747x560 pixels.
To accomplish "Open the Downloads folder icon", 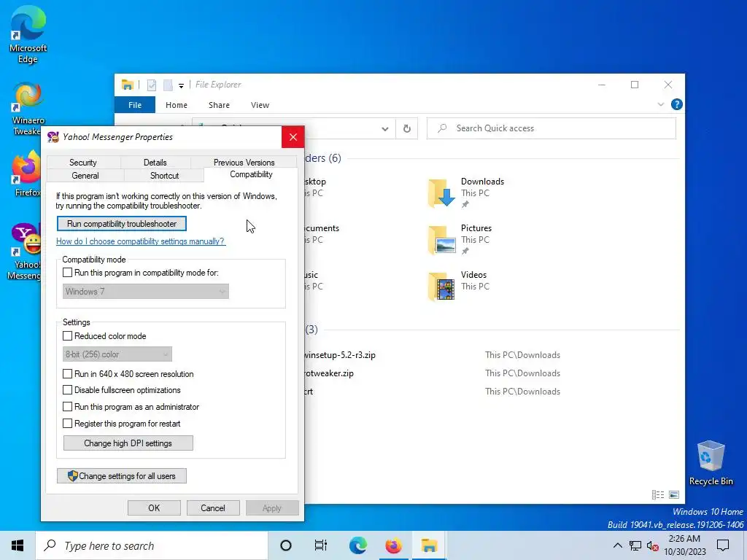I will [441, 193].
